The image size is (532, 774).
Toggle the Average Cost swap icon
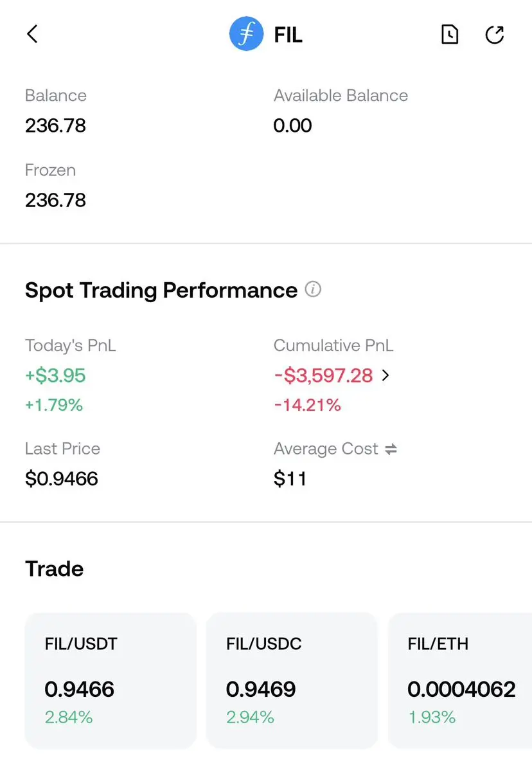391,449
